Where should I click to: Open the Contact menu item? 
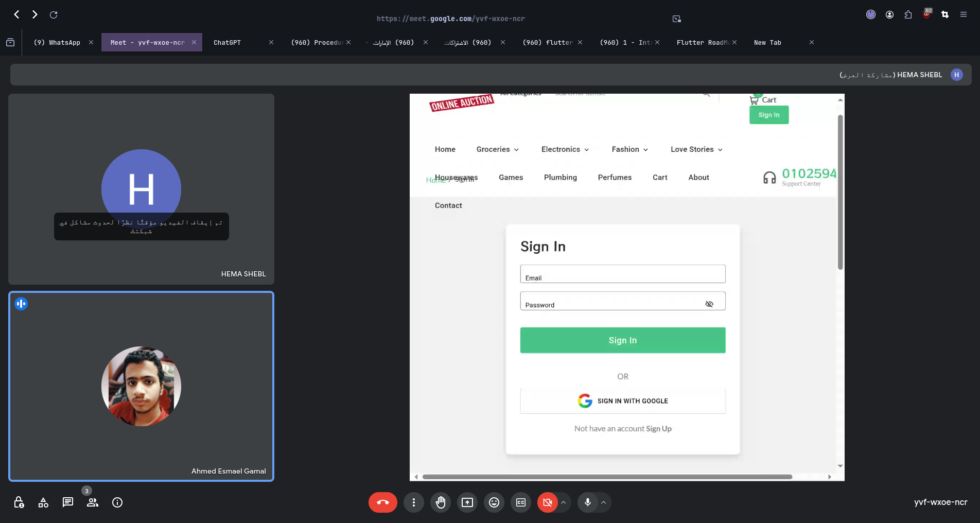(448, 205)
